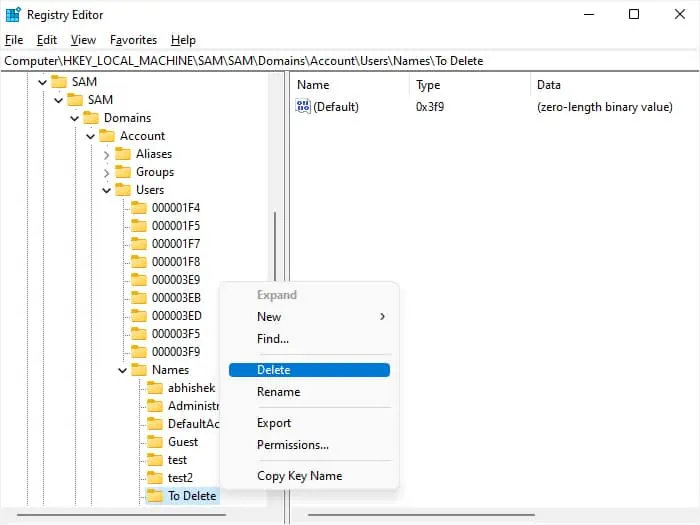This screenshot has height=525, width=700.
Task: Choose Rename from the context menu
Action: 309,392
